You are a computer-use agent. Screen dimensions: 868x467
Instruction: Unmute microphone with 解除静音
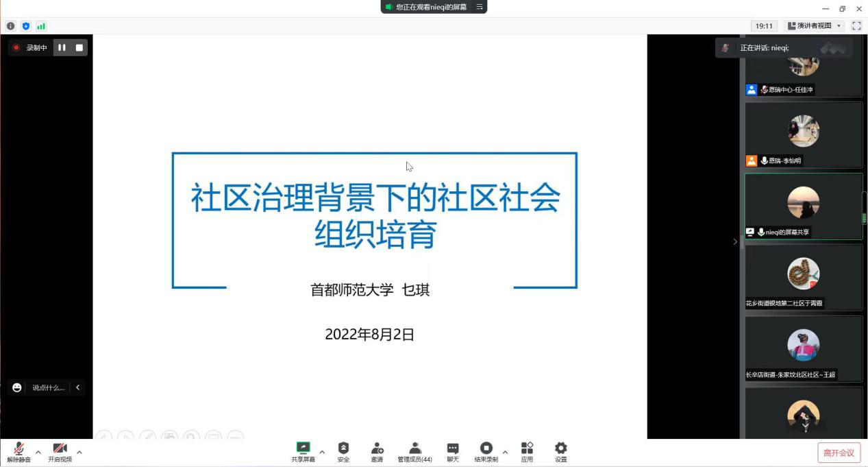click(19, 452)
